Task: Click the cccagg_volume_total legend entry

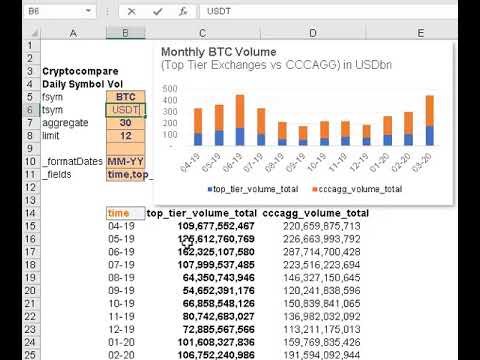Action: coord(357,189)
